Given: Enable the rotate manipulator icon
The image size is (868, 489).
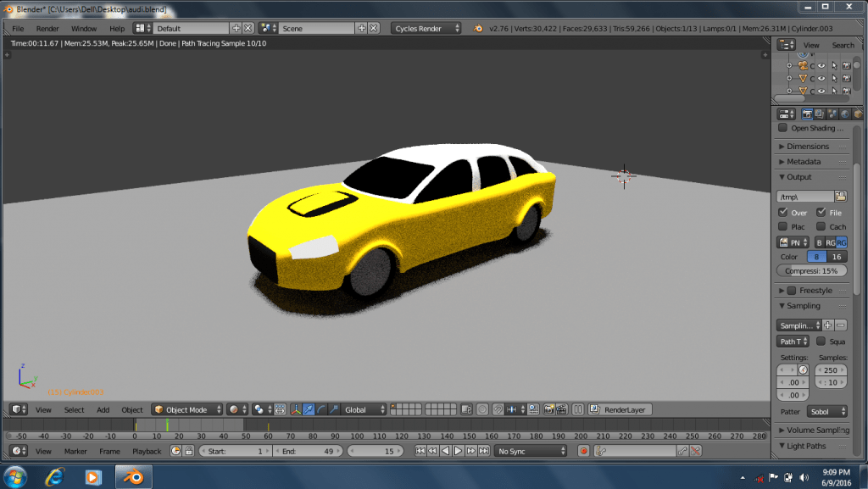Looking at the screenshot, I should coord(321,409).
